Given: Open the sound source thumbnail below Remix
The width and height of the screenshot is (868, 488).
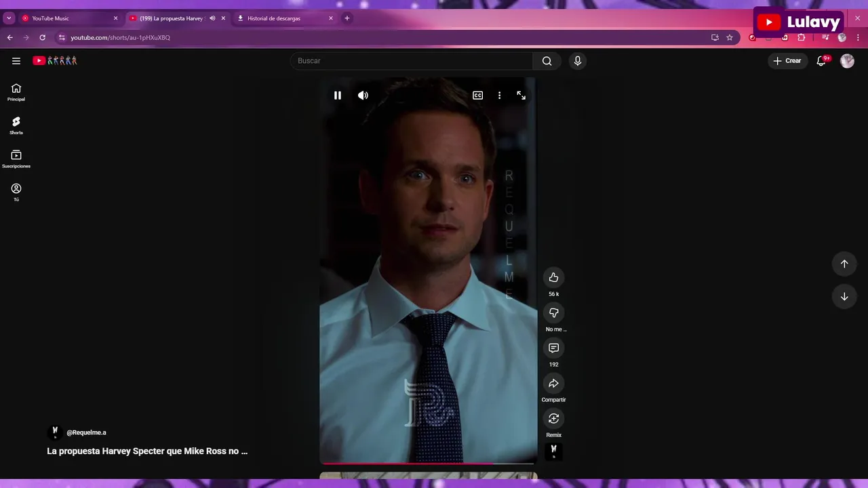Looking at the screenshot, I should [x=553, y=451].
